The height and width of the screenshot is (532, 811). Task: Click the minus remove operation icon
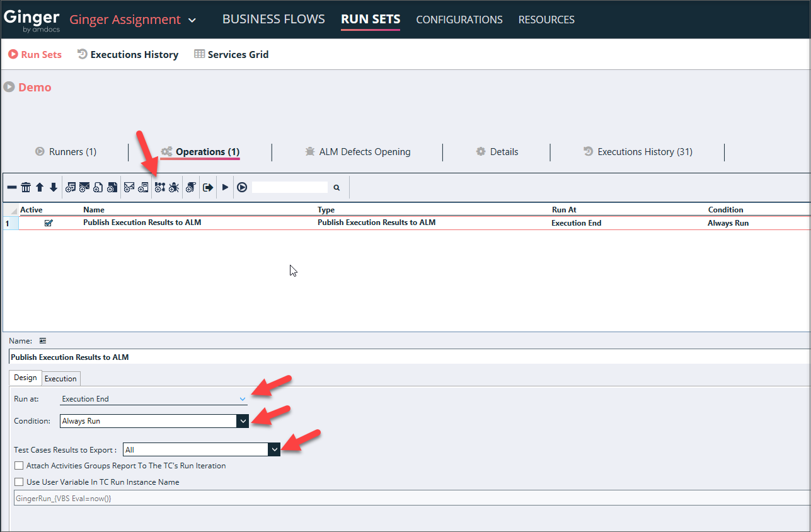tap(12, 187)
